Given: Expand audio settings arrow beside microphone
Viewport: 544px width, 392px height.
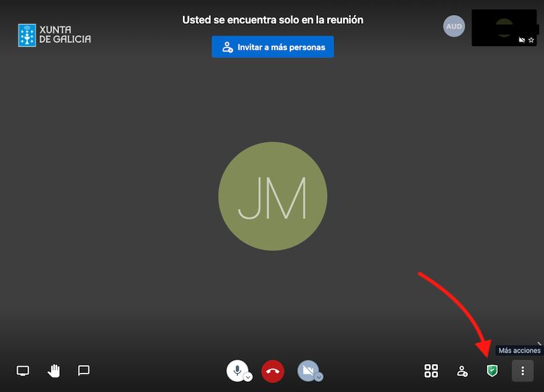Looking at the screenshot, I should (x=248, y=376).
